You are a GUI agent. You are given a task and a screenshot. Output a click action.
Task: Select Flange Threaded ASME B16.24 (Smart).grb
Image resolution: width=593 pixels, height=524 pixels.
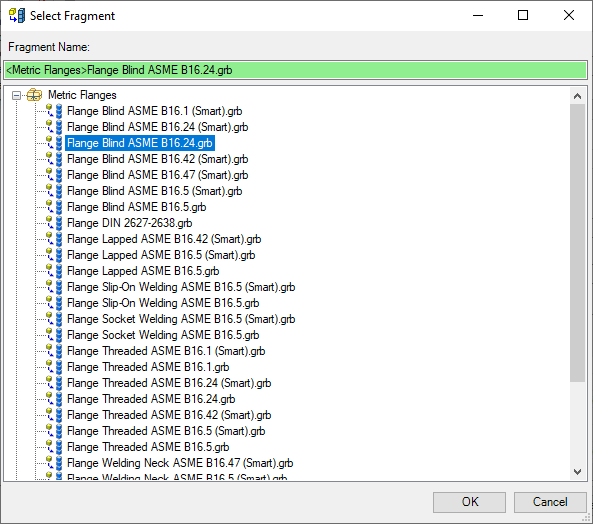click(169, 383)
